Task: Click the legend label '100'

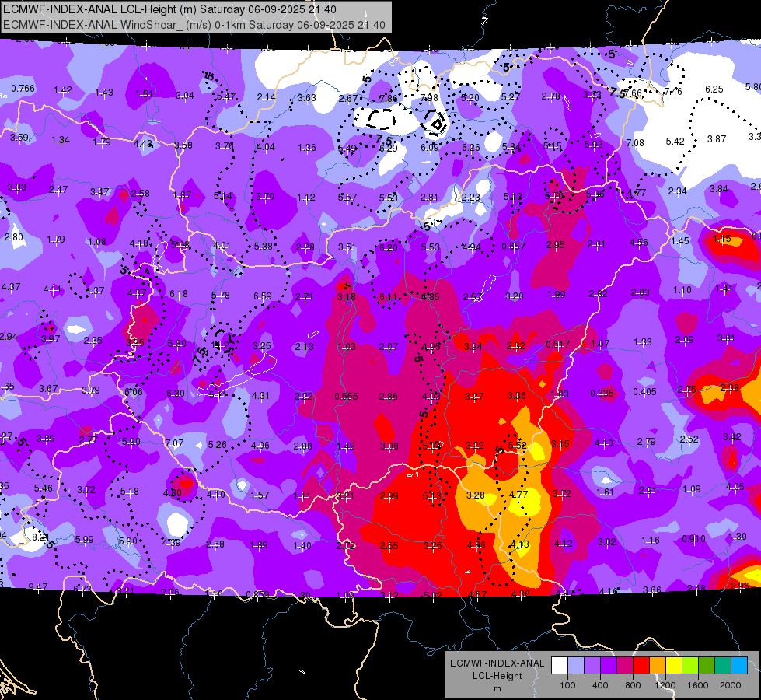Action: point(567,685)
